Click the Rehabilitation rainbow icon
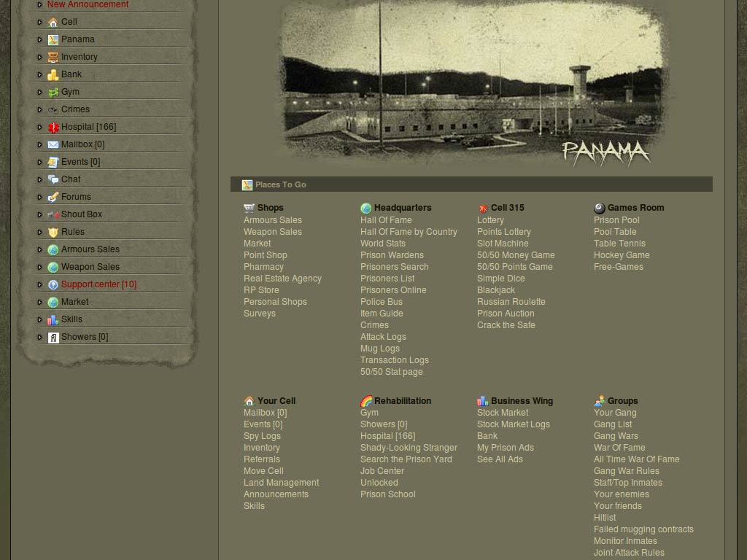The height and width of the screenshot is (560, 747). tap(366, 401)
